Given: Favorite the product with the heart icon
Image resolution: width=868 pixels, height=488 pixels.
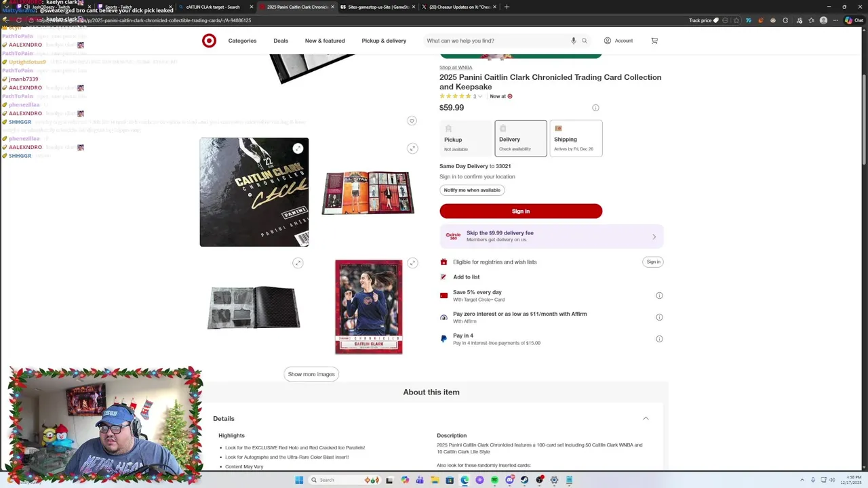Looking at the screenshot, I should [412, 121].
